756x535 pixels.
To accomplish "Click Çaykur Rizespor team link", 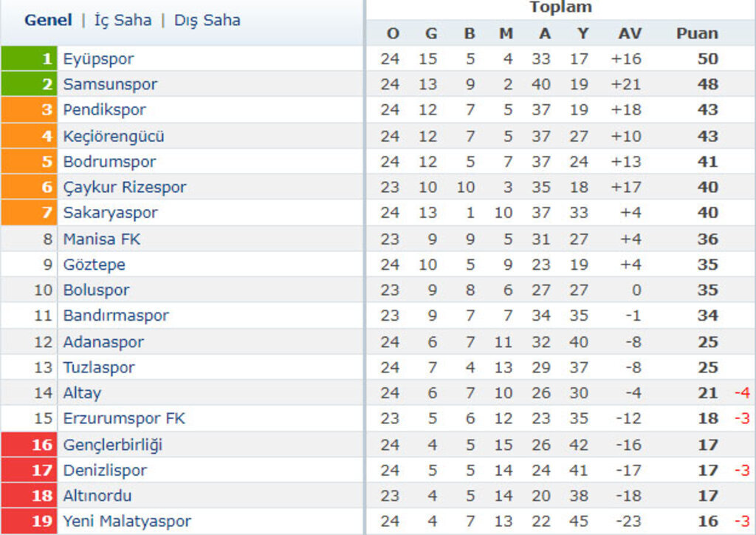I will pos(125,187).
